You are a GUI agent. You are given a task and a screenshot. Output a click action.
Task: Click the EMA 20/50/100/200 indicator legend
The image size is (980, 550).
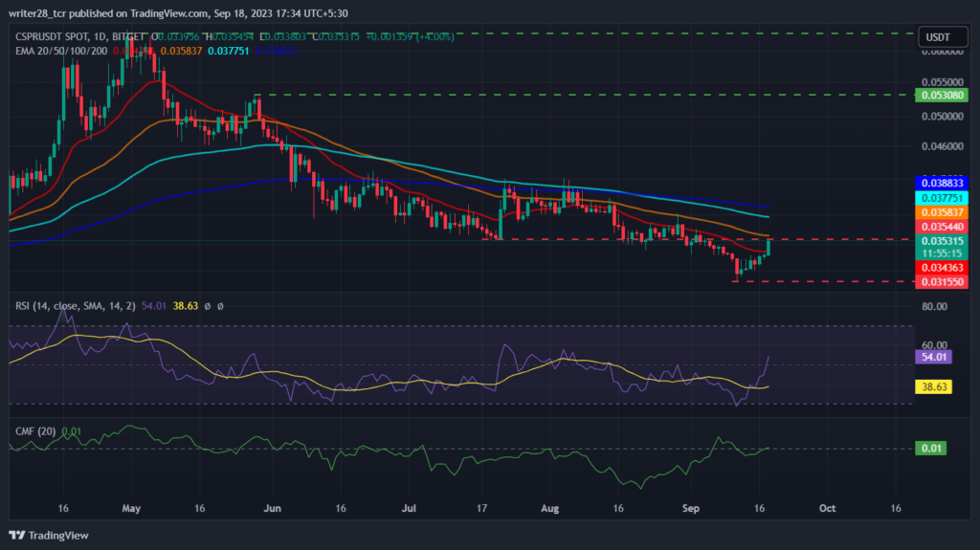[61, 51]
